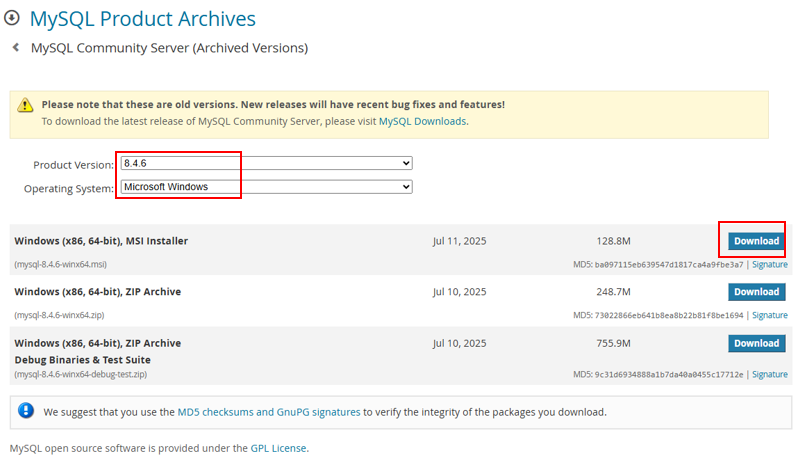Click the MySQL Community Server (Archived Versions) title
Screen dimensions: 799x455
coord(169,47)
